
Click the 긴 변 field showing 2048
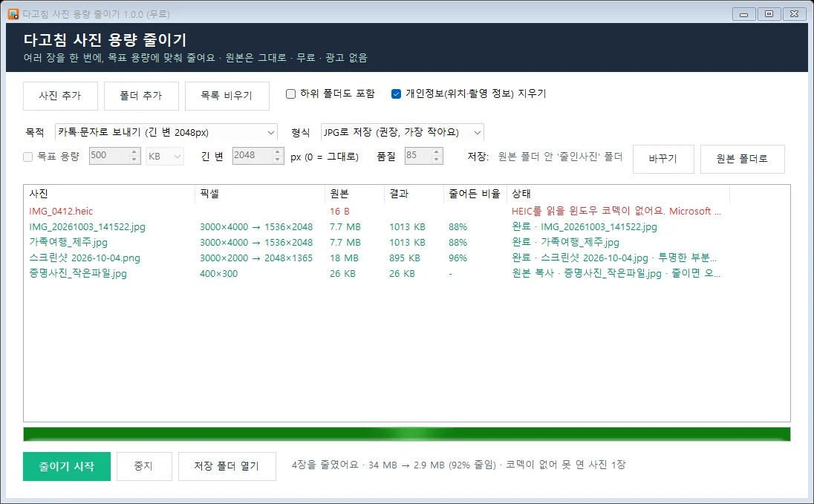[x=252, y=156]
